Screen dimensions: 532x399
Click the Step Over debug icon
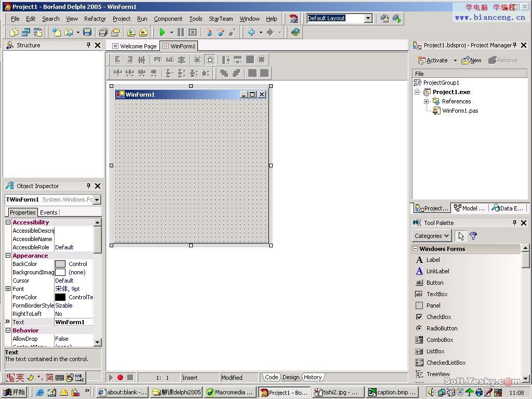click(x=221, y=32)
